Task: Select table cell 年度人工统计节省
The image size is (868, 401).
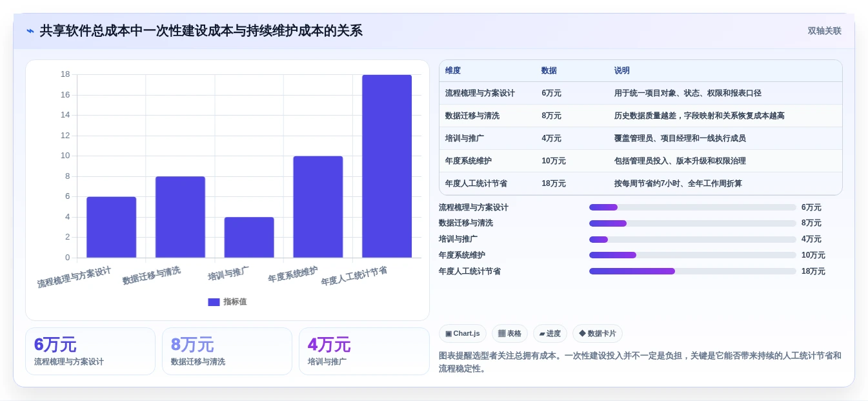Action: click(x=476, y=183)
